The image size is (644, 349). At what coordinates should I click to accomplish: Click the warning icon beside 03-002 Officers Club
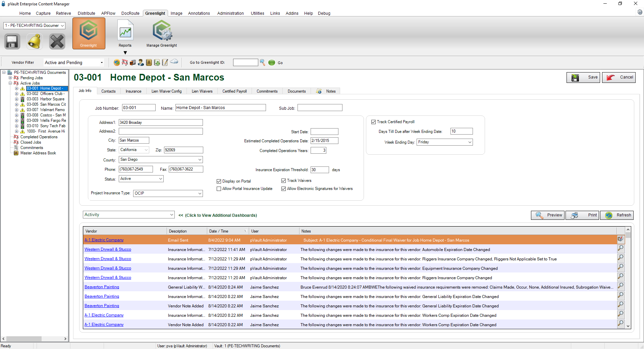(x=22, y=94)
